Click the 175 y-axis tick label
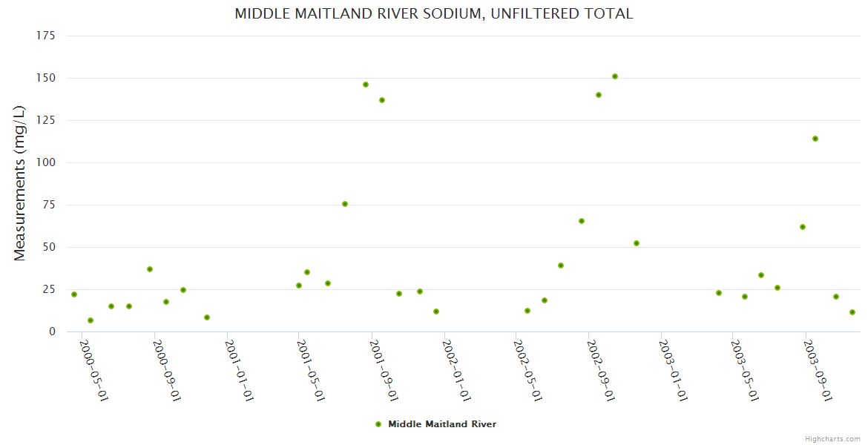This screenshot has height=445, width=868. 46,36
